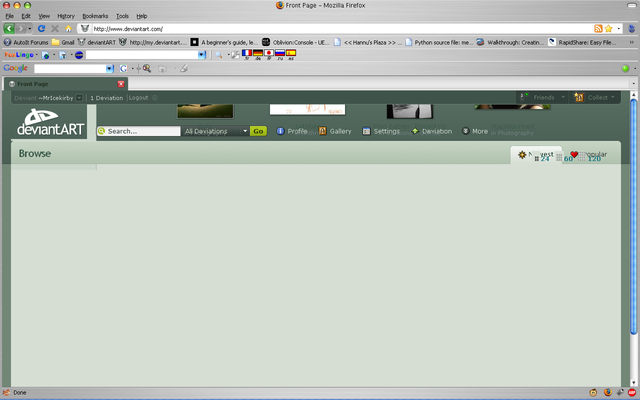The height and width of the screenshot is (400, 640).
Task: Switch to the Popular browse tab
Action: tap(588, 155)
